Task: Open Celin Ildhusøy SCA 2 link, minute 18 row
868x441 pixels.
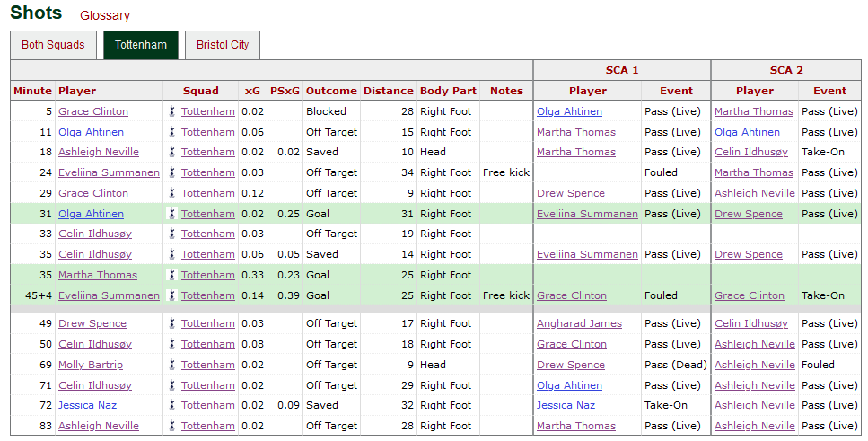Action: pyautogui.click(x=751, y=152)
